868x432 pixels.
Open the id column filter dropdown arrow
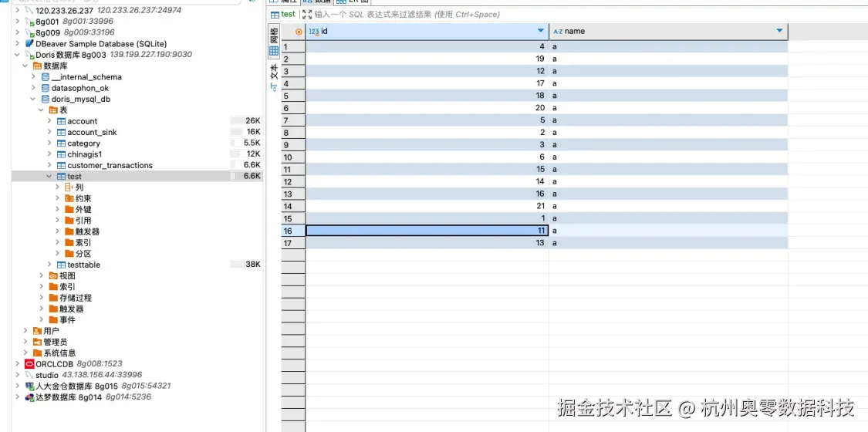tap(541, 31)
